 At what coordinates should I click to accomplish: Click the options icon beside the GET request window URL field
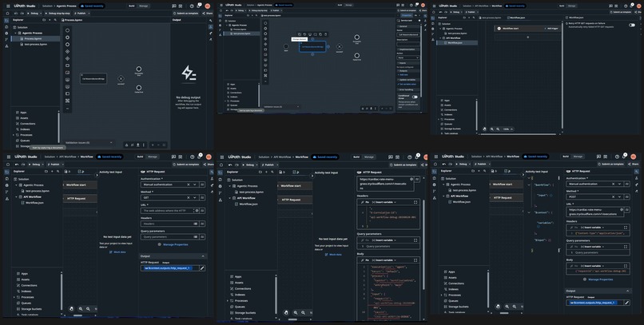[x=202, y=211]
